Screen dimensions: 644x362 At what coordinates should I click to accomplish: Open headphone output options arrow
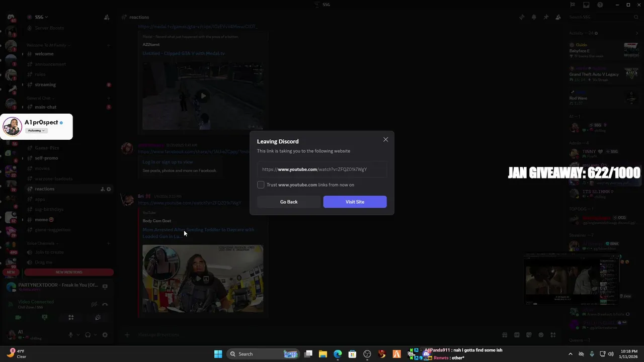[94, 335]
